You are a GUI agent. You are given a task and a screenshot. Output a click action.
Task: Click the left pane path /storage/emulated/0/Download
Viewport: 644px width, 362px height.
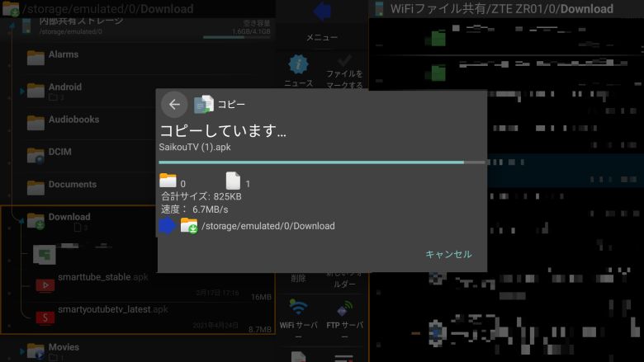point(107,8)
